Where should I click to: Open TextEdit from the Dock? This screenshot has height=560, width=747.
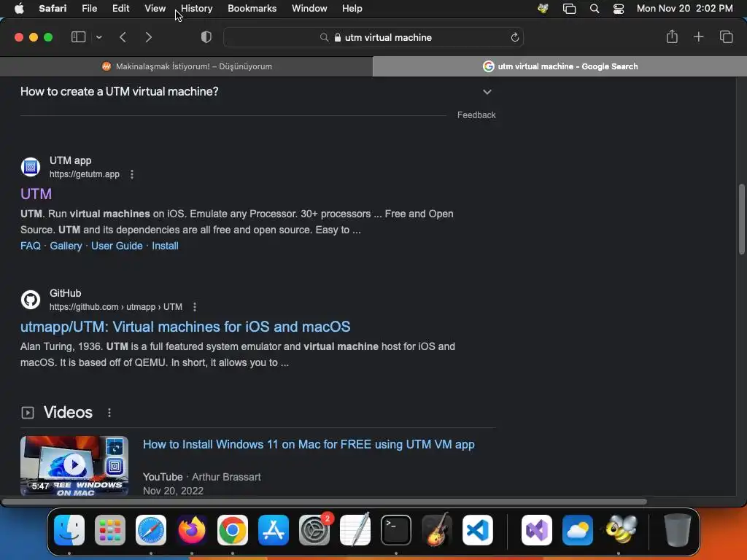click(355, 530)
